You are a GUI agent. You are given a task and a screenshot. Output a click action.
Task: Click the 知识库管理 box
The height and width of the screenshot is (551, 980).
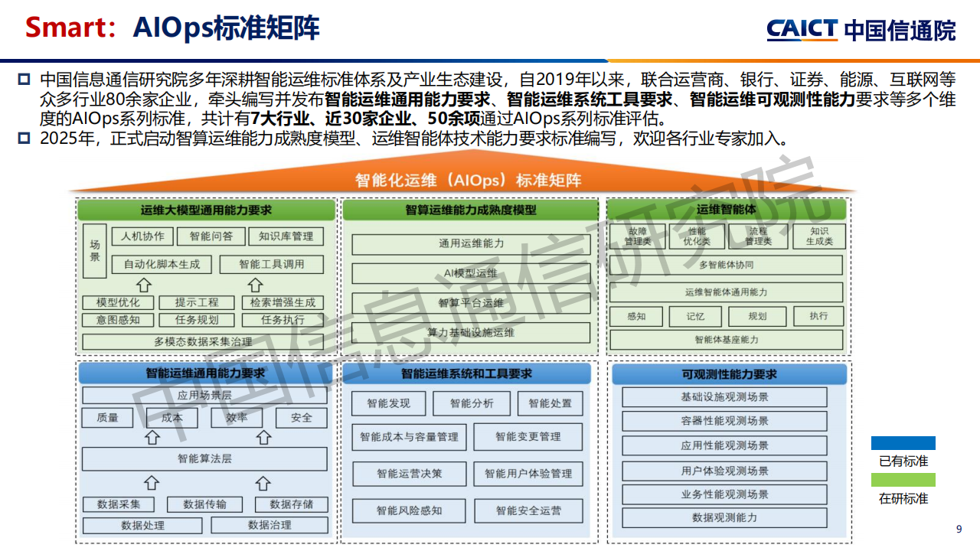[286, 236]
